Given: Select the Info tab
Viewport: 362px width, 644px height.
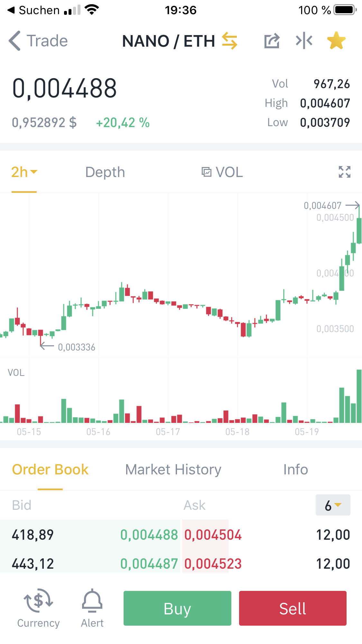Looking at the screenshot, I should point(296,470).
